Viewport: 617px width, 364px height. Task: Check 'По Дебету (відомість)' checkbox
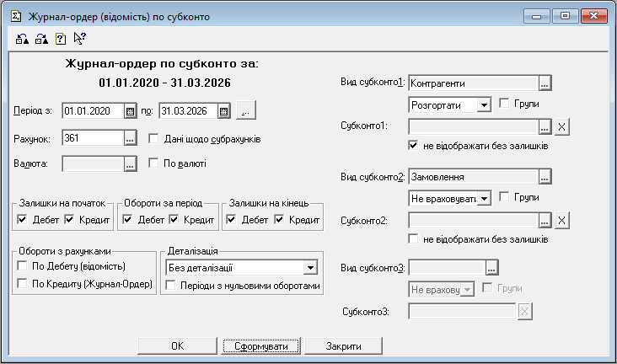point(23,266)
